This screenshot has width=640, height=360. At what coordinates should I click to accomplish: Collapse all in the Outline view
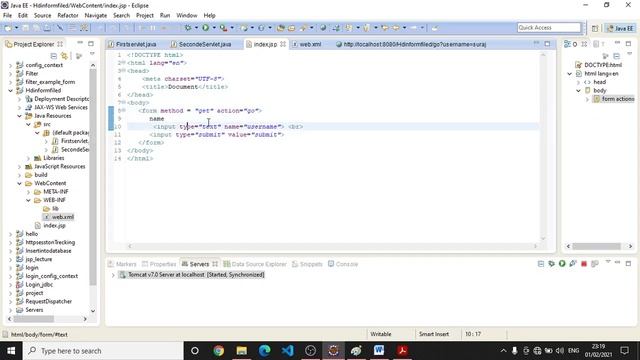pos(616,56)
